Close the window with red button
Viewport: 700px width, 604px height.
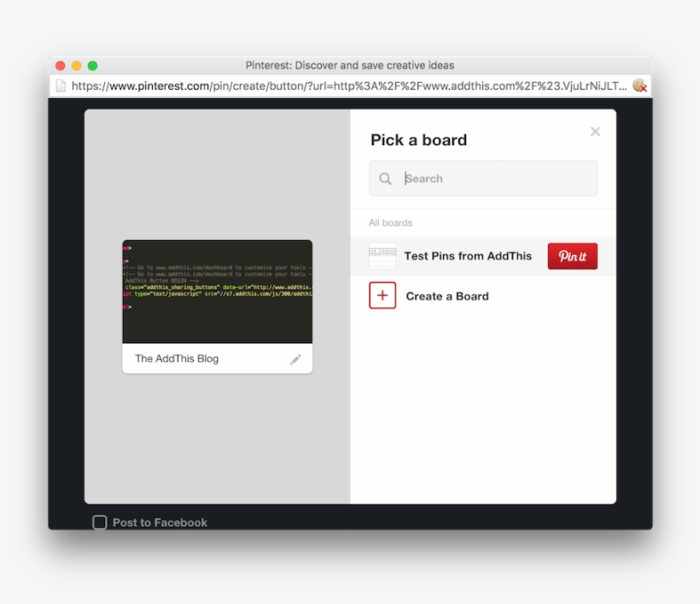61,66
